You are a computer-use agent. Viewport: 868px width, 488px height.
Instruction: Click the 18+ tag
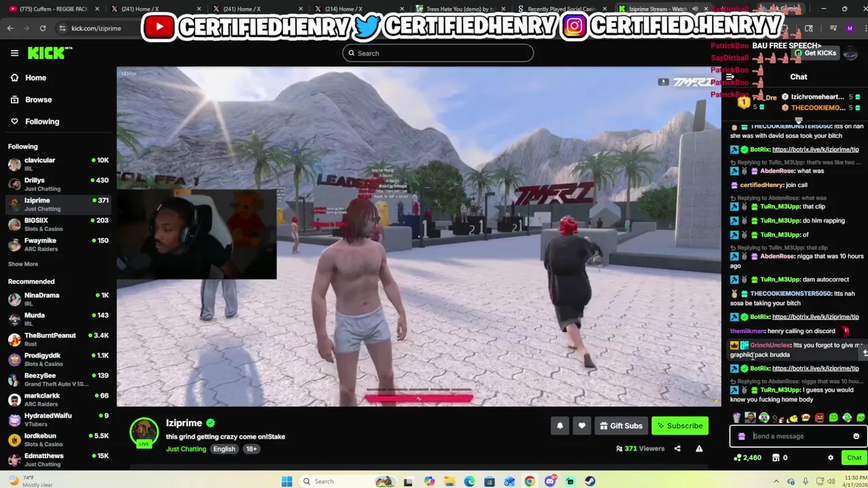pyautogui.click(x=251, y=449)
